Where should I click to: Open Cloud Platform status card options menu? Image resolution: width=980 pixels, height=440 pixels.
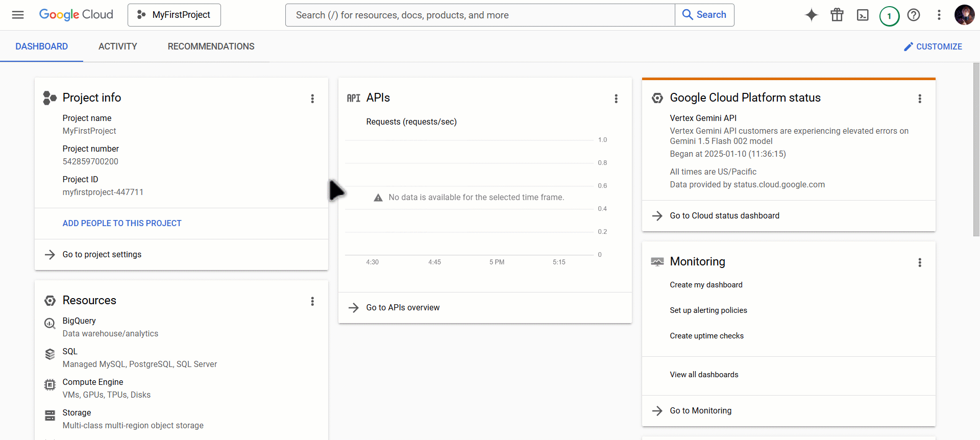(920, 99)
